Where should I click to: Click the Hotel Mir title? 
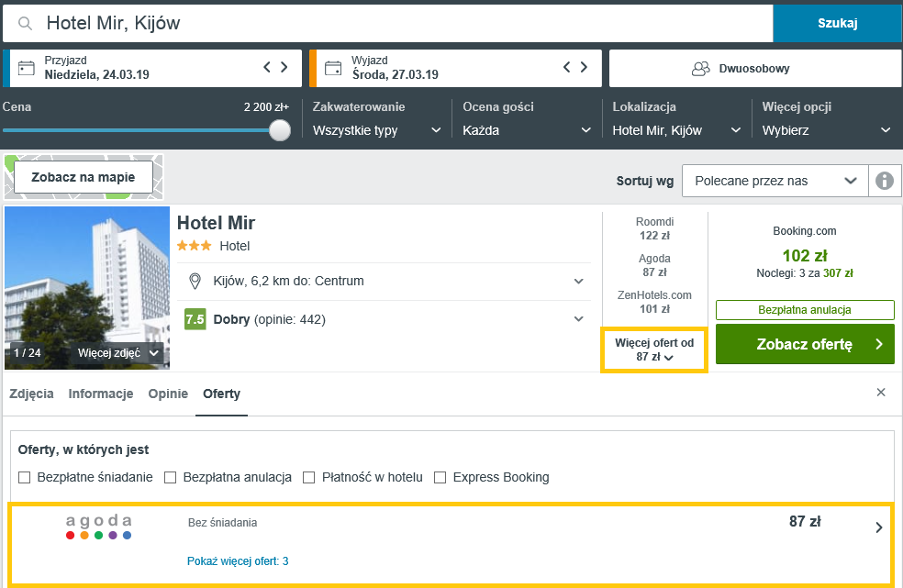tap(216, 222)
